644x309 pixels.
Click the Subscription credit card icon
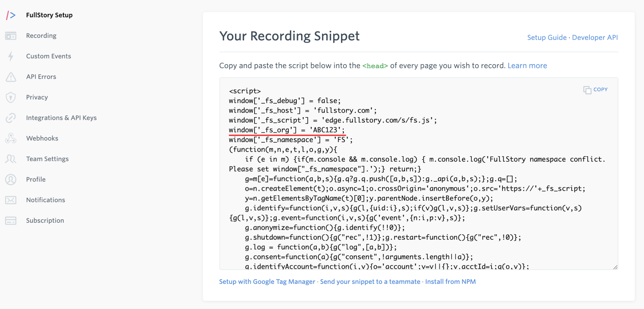click(x=11, y=221)
